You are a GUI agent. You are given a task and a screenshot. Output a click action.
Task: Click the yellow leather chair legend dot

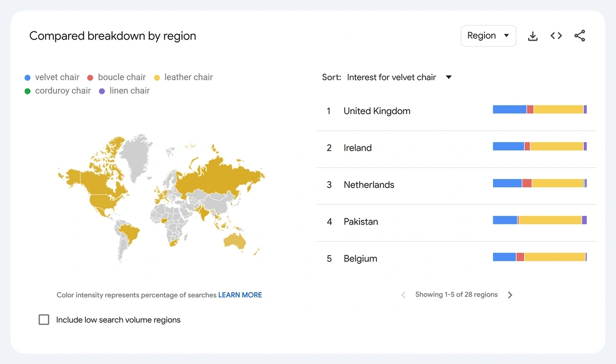(x=157, y=78)
